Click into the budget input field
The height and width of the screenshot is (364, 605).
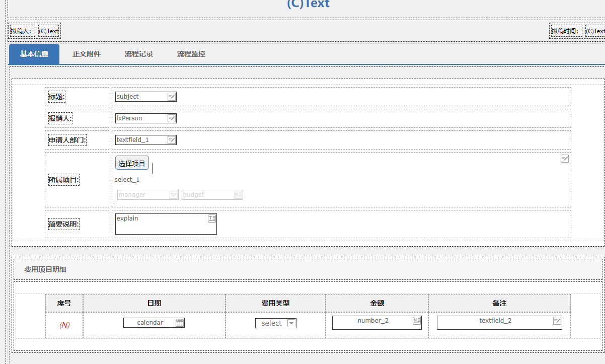[x=212, y=195]
